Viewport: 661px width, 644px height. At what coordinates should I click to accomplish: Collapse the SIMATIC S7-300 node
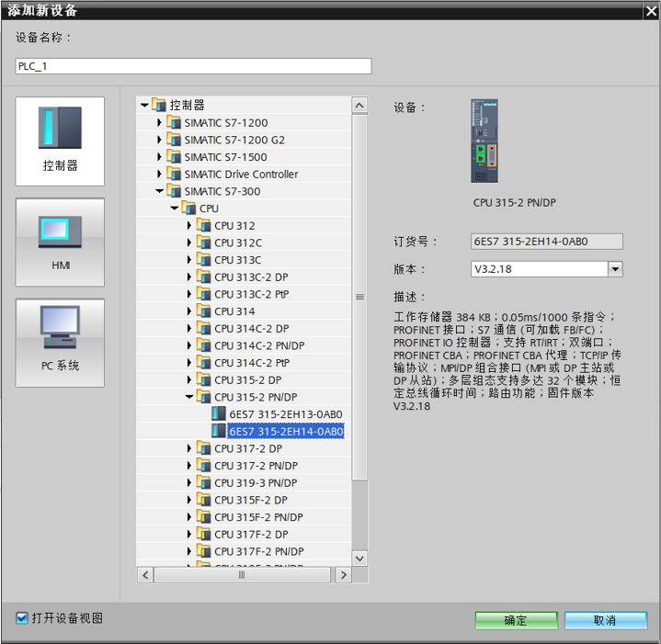[159, 191]
